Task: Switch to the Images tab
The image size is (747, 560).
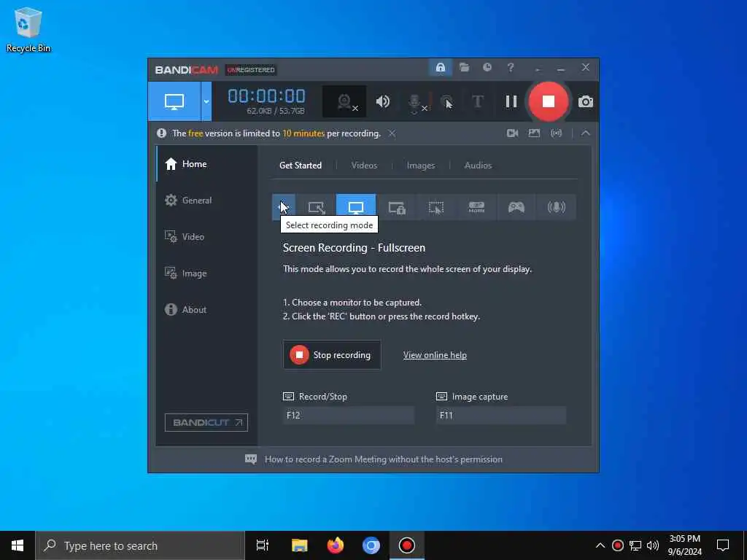Action: click(421, 166)
